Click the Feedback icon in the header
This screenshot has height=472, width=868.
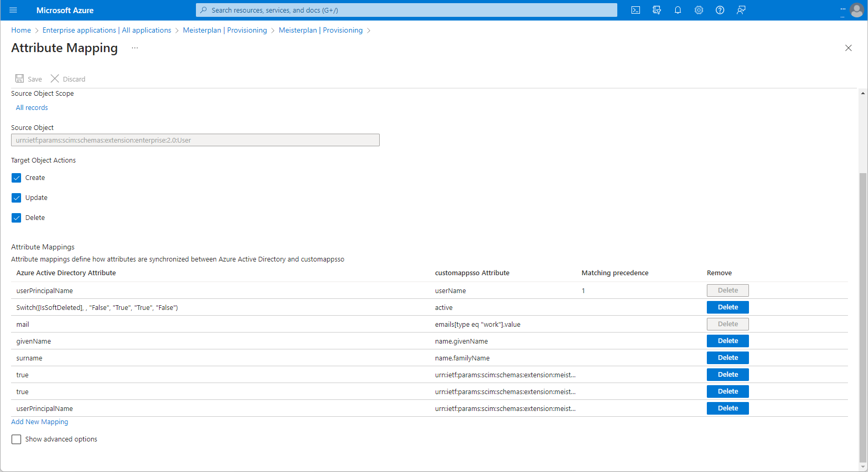(741, 10)
